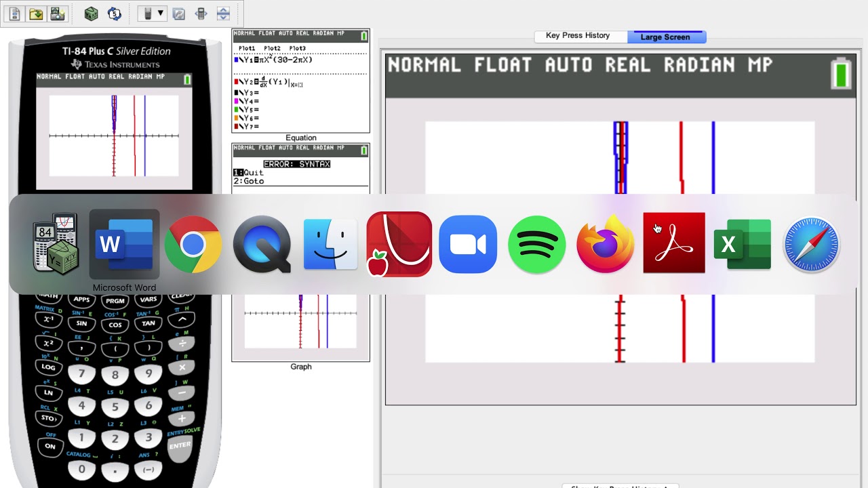
Task: Click the red Y2 color square
Action: coord(236,82)
